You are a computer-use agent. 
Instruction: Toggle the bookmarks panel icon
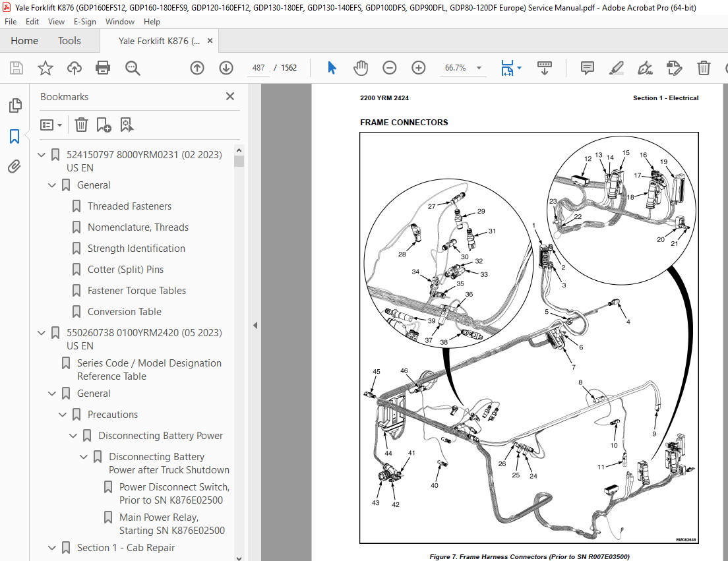[x=15, y=136]
